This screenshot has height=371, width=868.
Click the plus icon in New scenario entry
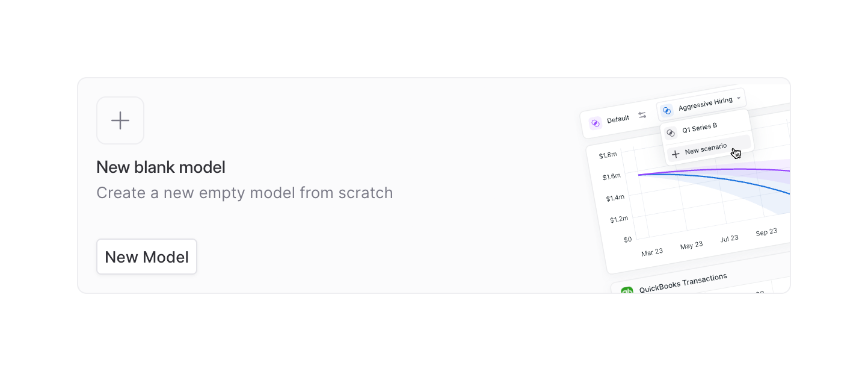[676, 154]
